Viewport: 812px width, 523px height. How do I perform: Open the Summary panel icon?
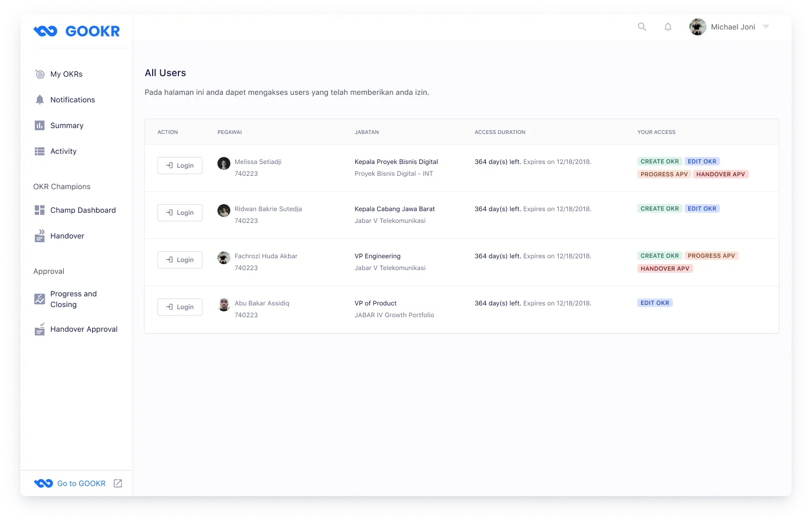40,125
